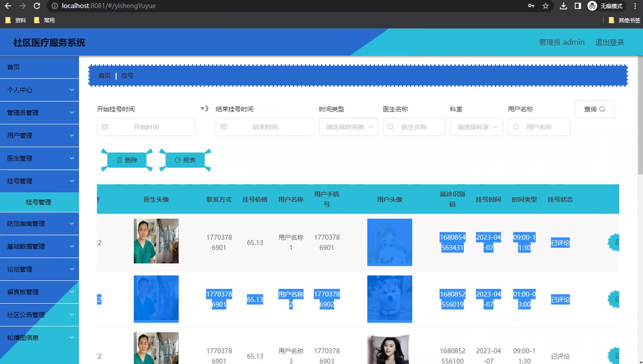Open the saved passwords key icon
This screenshot has width=643, height=364.
[531, 6]
